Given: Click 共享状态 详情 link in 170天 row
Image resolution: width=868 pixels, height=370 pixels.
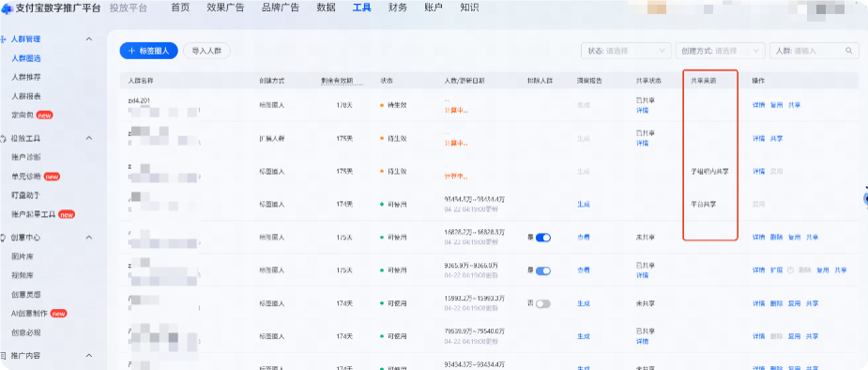Looking at the screenshot, I should click(643, 111).
